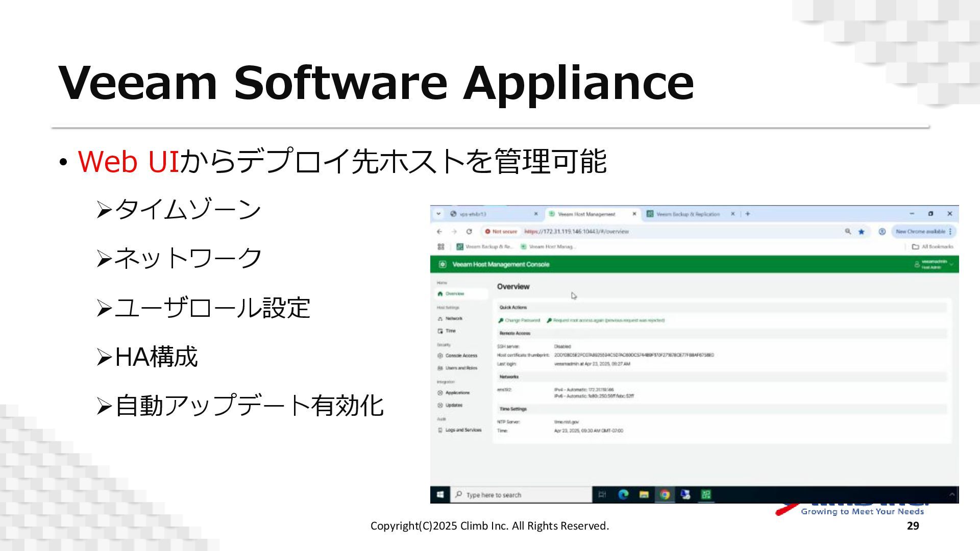Select Applications in the sidebar
This screenshot has width=980, height=551.
[x=457, y=393]
